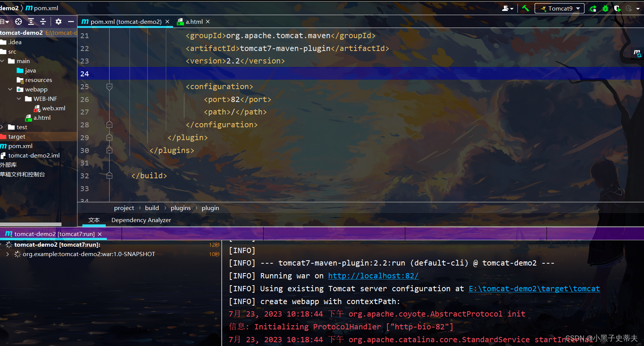The height and width of the screenshot is (346, 644).
Task: Click Load Maven Changes floating icon
Action: click(x=637, y=53)
